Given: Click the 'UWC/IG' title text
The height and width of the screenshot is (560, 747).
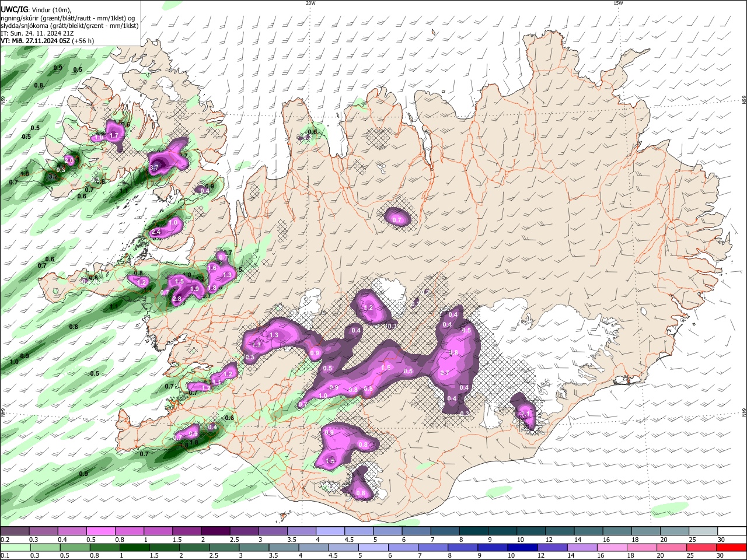Looking at the screenshot, I should [x=14, y=9].
